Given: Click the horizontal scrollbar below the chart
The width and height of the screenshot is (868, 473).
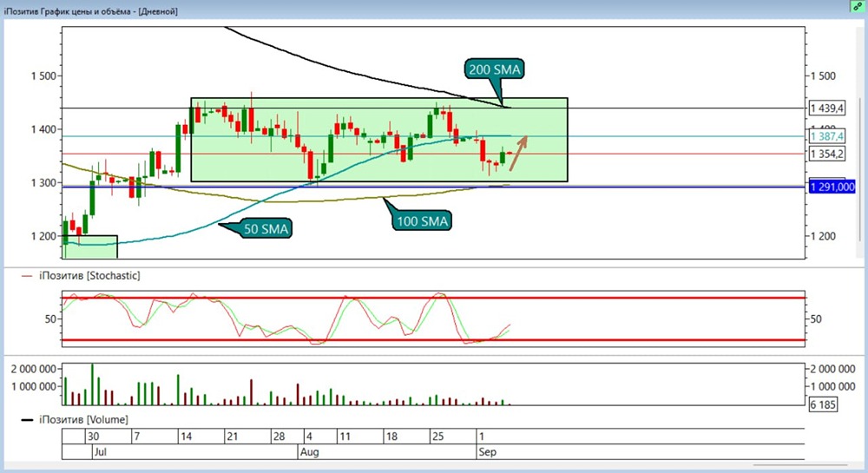Looking at the screenshot, I should coord(800,465).
